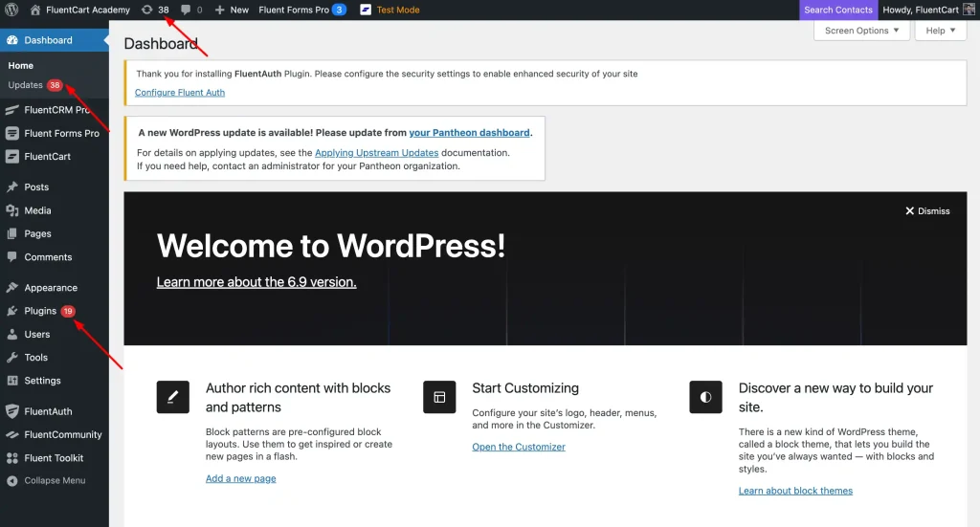
Task: Click the FluentAuth shield icon
Action: tap(11, 411)
